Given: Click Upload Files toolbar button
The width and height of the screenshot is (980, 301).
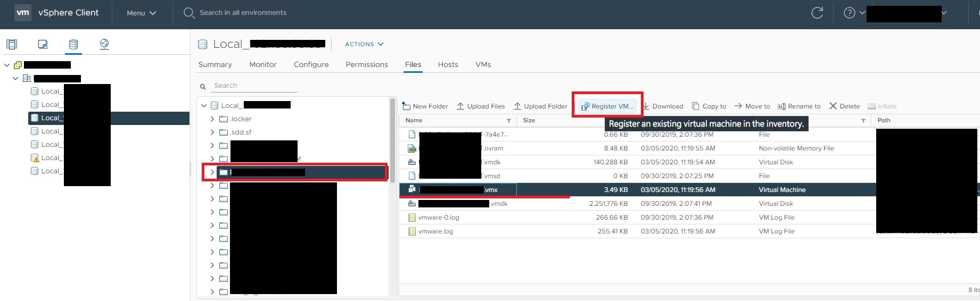Looking at the screenshot, I should (x=481, y=106).
